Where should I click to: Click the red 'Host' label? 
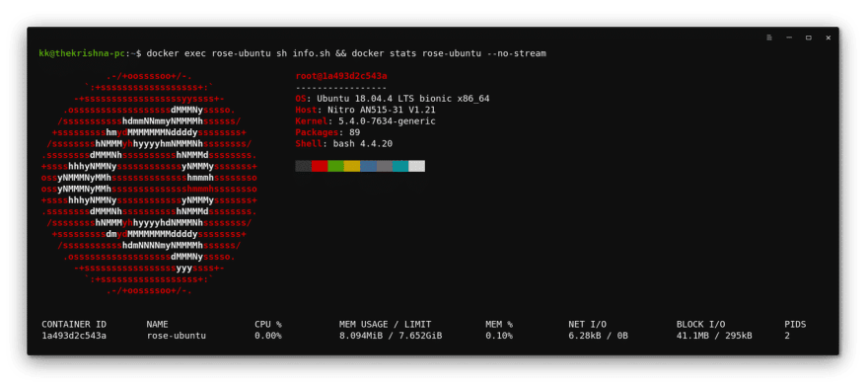click(306, 110)
